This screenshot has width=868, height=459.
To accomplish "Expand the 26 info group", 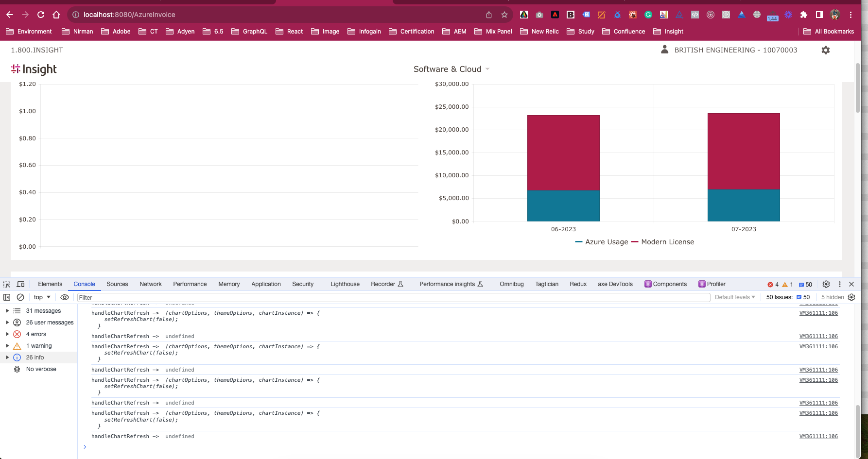I will click(x=7, y=357).
